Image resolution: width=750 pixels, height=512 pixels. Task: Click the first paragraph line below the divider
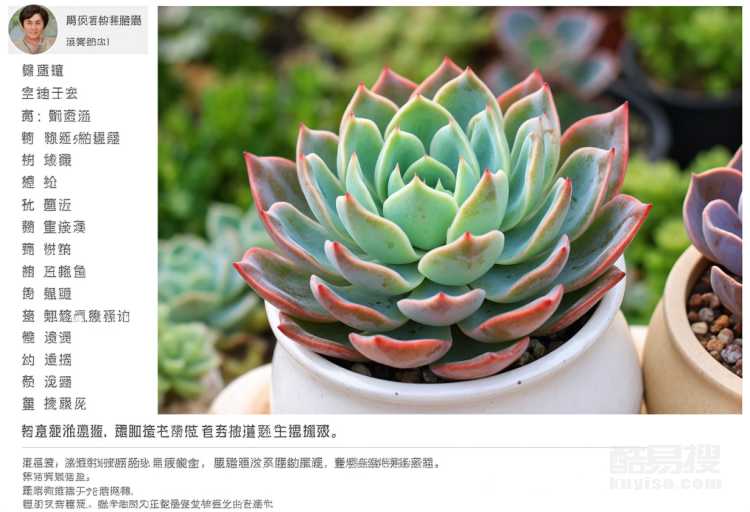pyautogui.click(x=231, y=463)
